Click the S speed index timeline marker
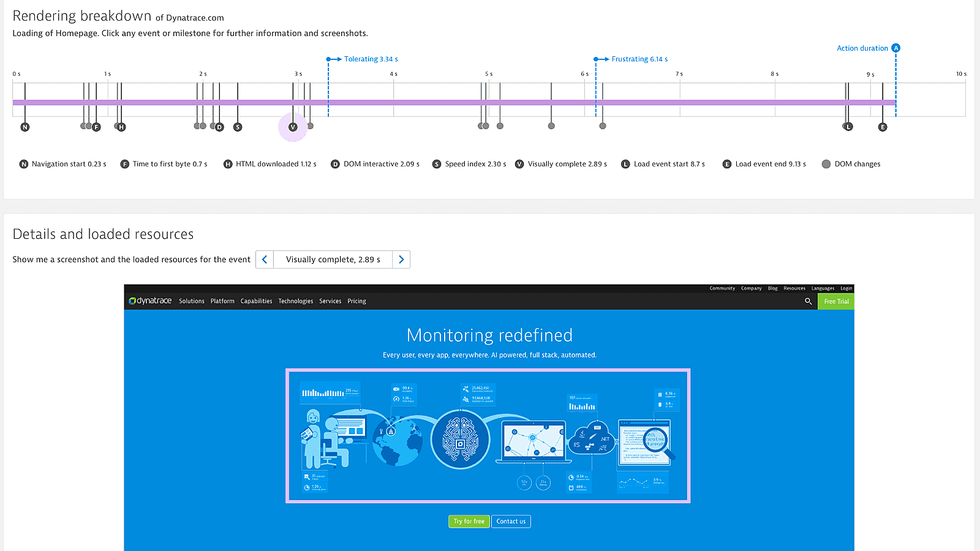 coord(238,127)
